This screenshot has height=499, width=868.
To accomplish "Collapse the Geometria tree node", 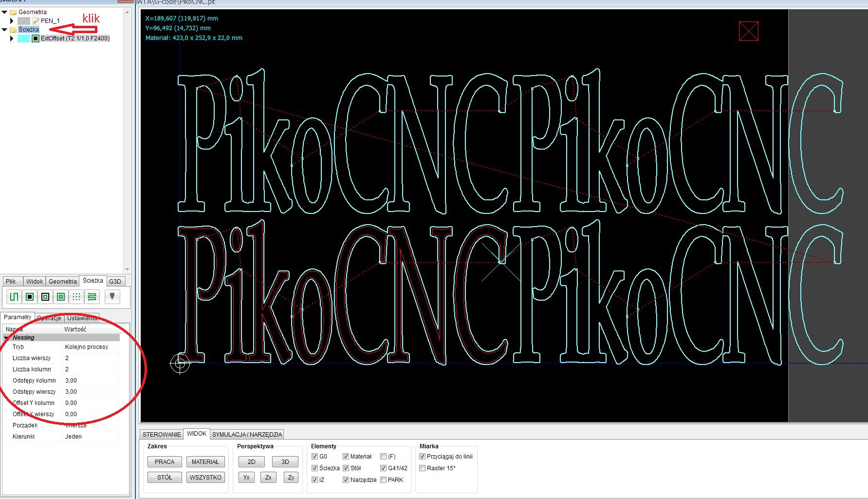I will click(4, 12).
